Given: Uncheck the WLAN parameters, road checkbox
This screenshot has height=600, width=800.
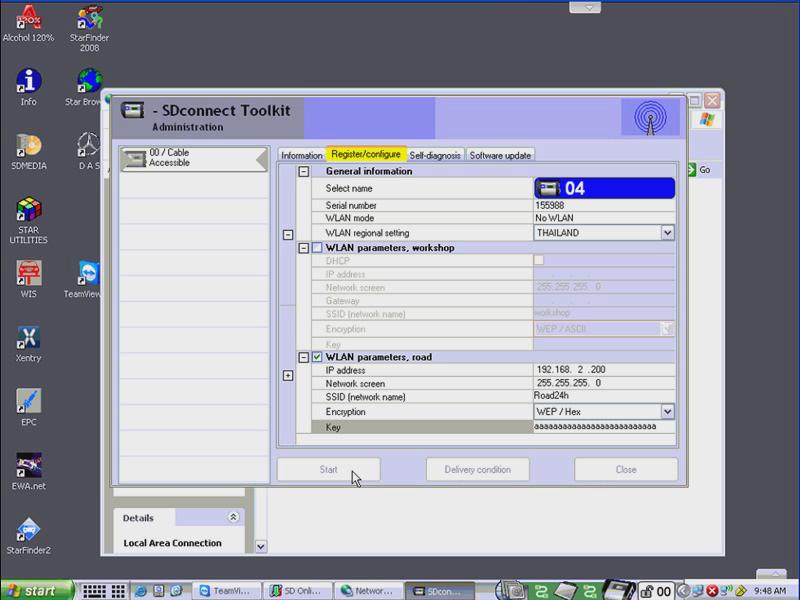Looking at the screenshot, I should pos(317,357).
